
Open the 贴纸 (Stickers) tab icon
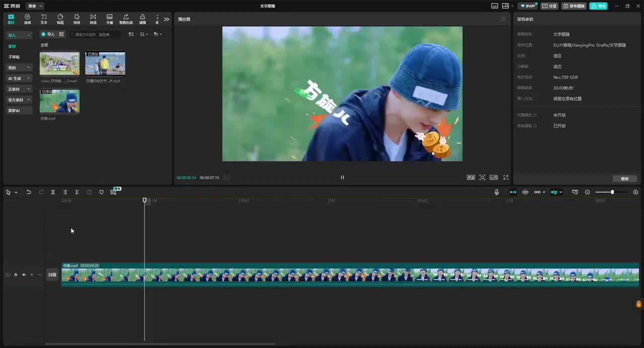[x=60, y=19]
